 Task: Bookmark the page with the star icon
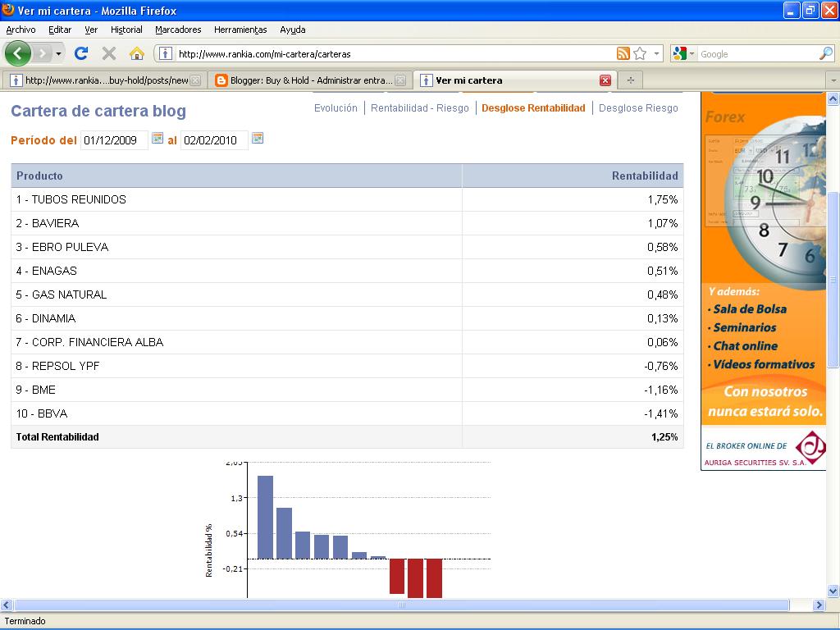(640, 54)
